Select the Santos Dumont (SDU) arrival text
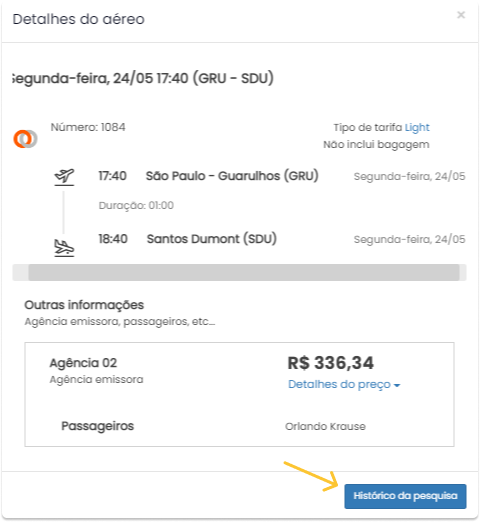Viewport: 480px width, 522px height. (x=212, y=239)
